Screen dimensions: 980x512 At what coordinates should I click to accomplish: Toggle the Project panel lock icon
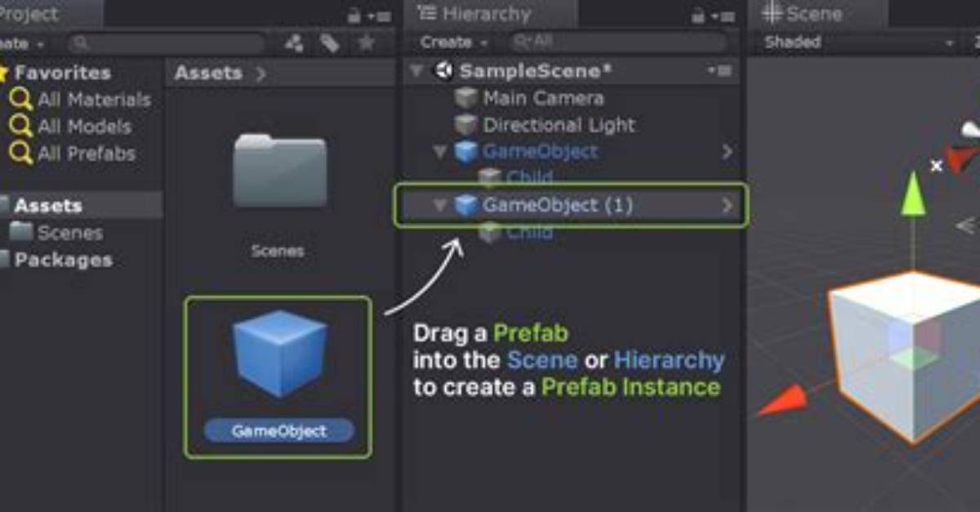click(x=354, y=15)
